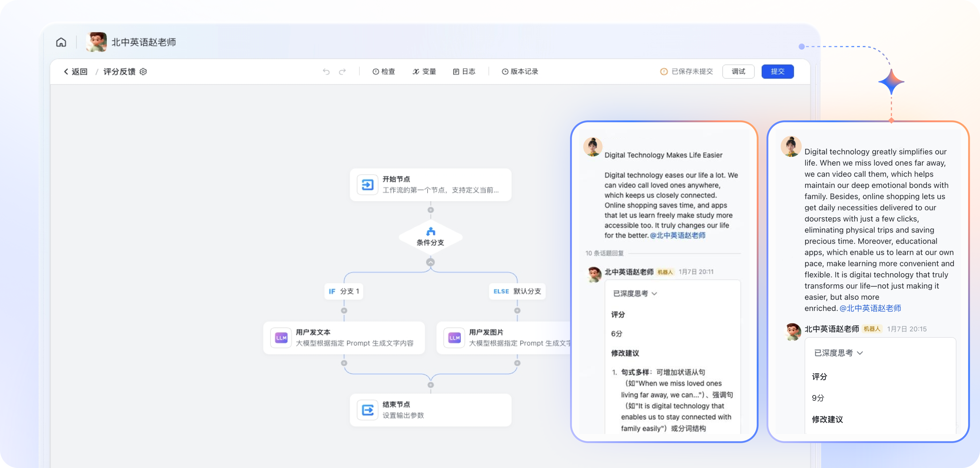Open 设置输出参数 text in end node
Viewport: 980px width, 468px height.
[x=403, y=415]
